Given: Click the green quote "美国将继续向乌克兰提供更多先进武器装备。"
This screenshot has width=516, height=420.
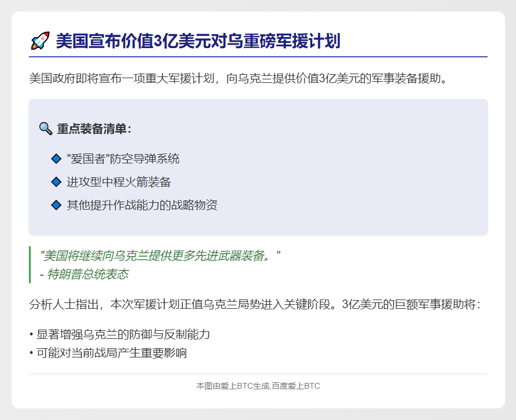Looking at the screenshot, I should click(160, 255).
